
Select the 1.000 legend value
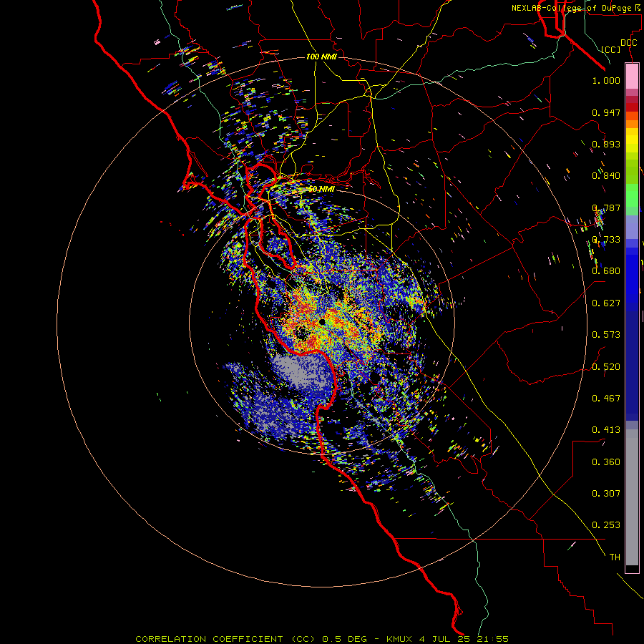click(606, 81)
